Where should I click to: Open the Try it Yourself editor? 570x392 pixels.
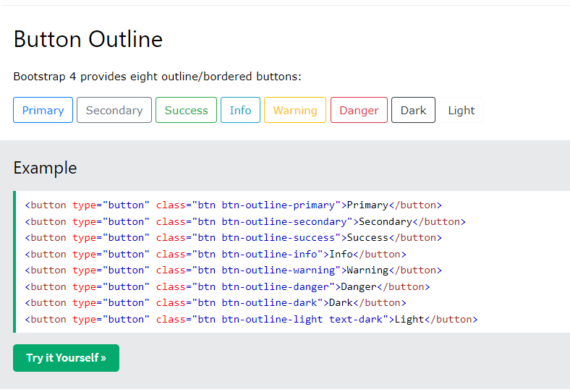tap(66, 358)
